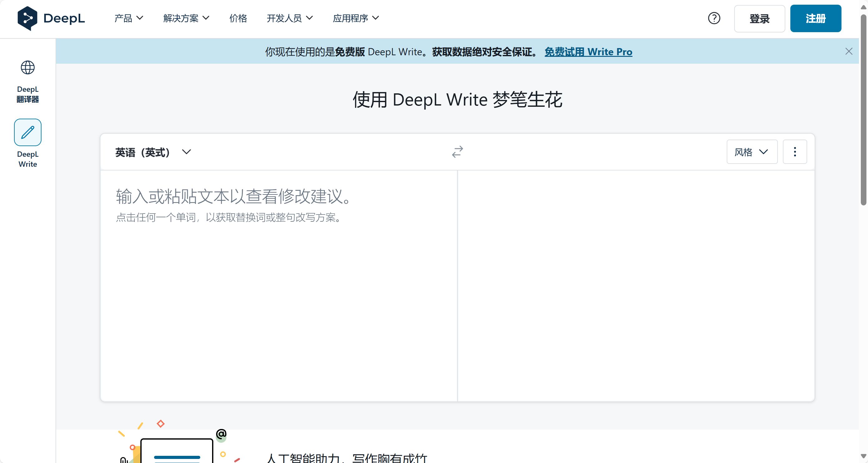Open the three-dot more options button
The height and width of the screenshot is (463, 868).
[x=794, y=152]
